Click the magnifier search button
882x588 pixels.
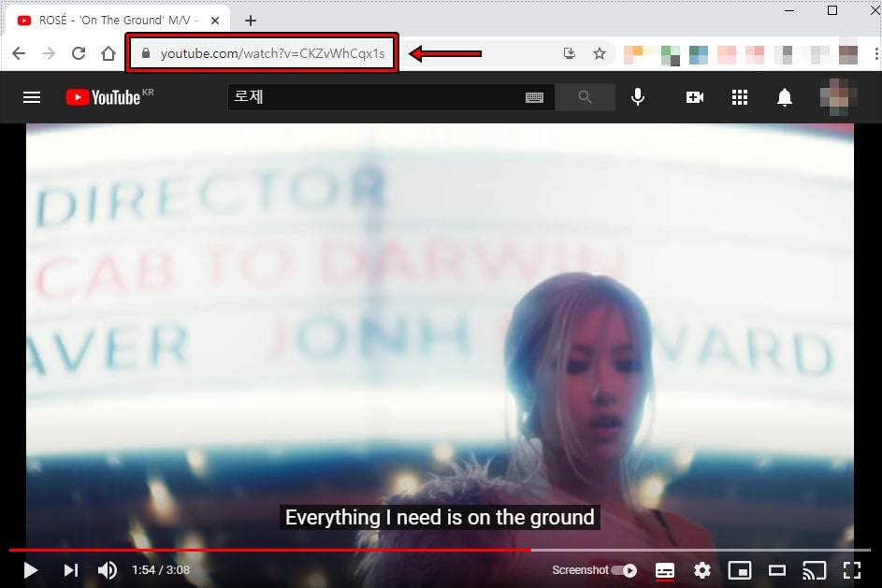(585, 97)
